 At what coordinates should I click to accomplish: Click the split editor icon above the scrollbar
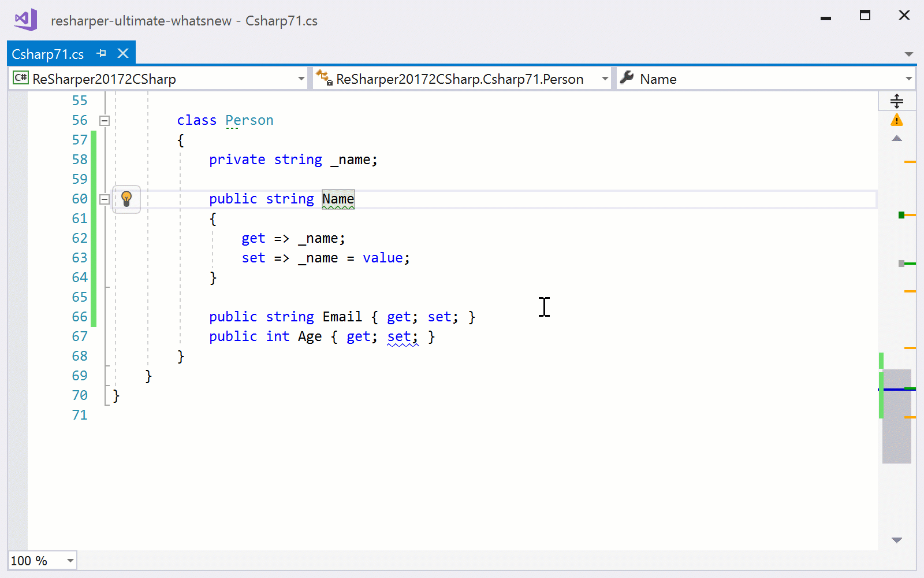(x=897, y=101)
